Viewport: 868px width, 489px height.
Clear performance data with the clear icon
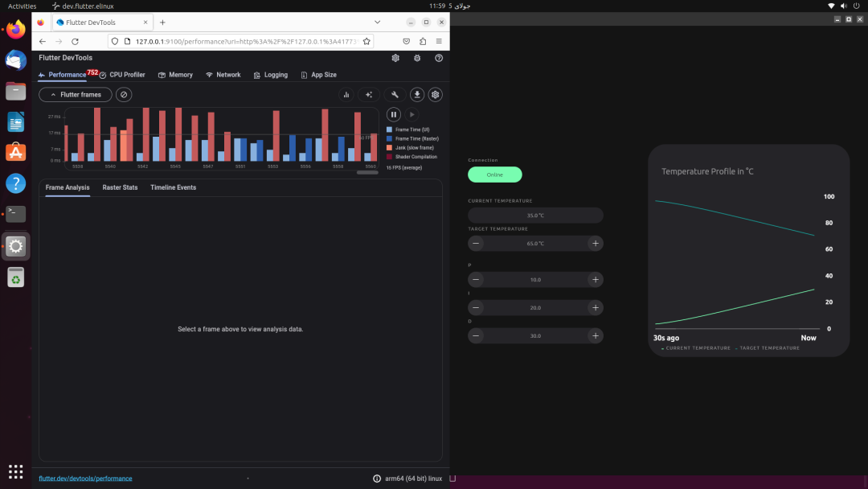124,95
